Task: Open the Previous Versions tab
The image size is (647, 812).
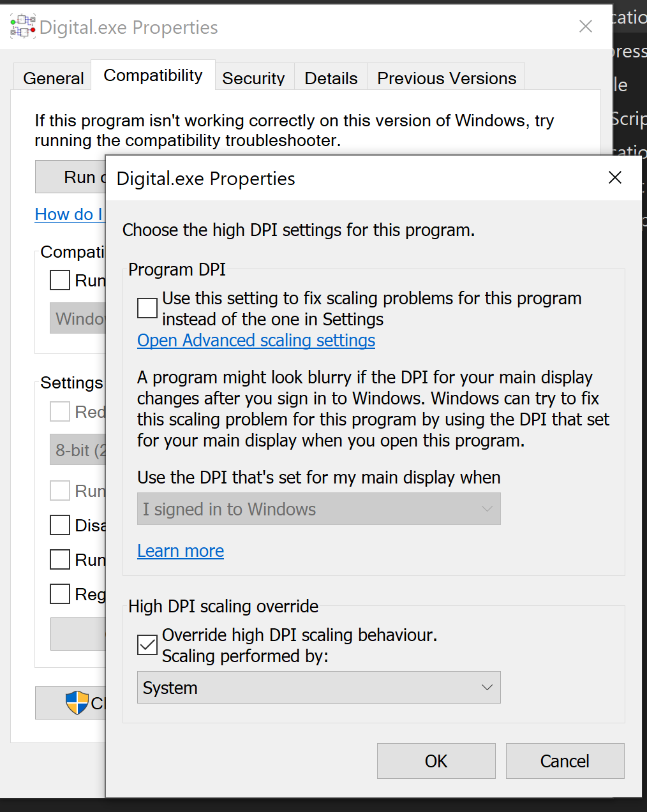Action: tap(446, 77)
